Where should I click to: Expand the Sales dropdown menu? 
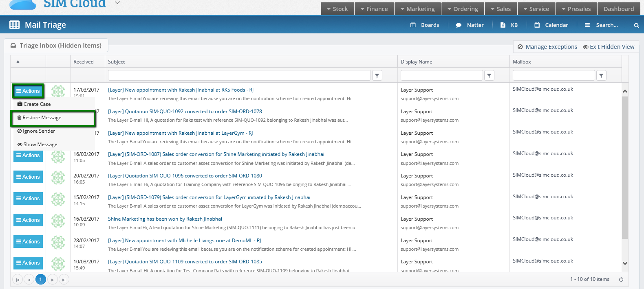[501, 9]
